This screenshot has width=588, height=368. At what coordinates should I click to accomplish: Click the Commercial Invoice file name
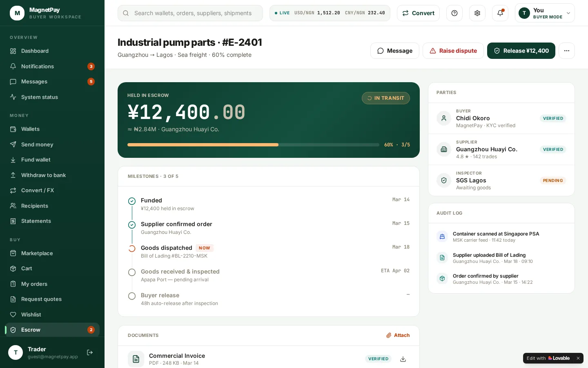pos(177,356)
